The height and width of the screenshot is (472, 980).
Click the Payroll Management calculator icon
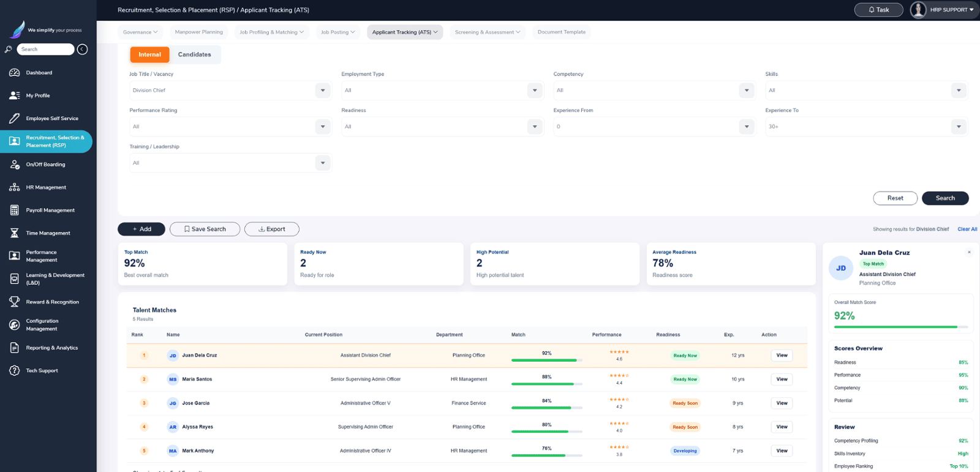15,210
